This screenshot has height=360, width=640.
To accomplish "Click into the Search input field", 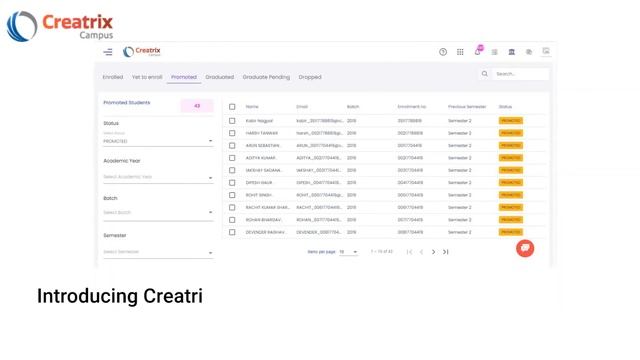I will tap(520, 74).
